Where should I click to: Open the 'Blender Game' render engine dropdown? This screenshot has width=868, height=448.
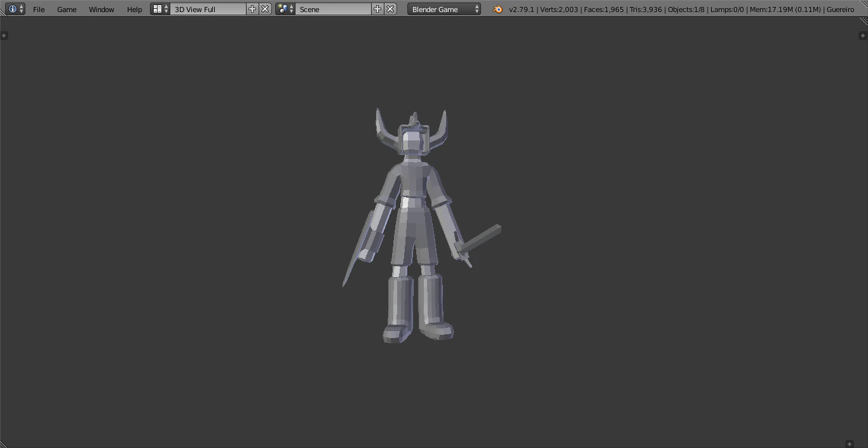coord(444,10)
